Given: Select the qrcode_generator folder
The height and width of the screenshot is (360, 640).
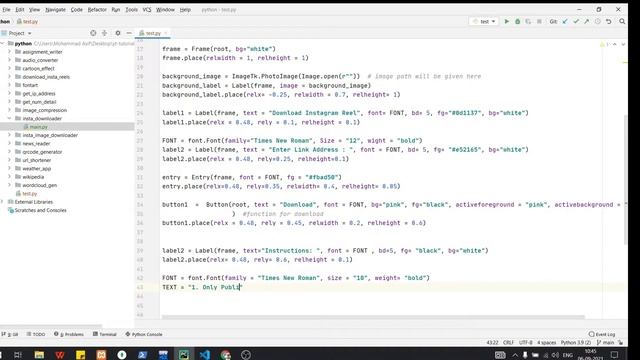Looking at the screenshot, I should 42,152.
